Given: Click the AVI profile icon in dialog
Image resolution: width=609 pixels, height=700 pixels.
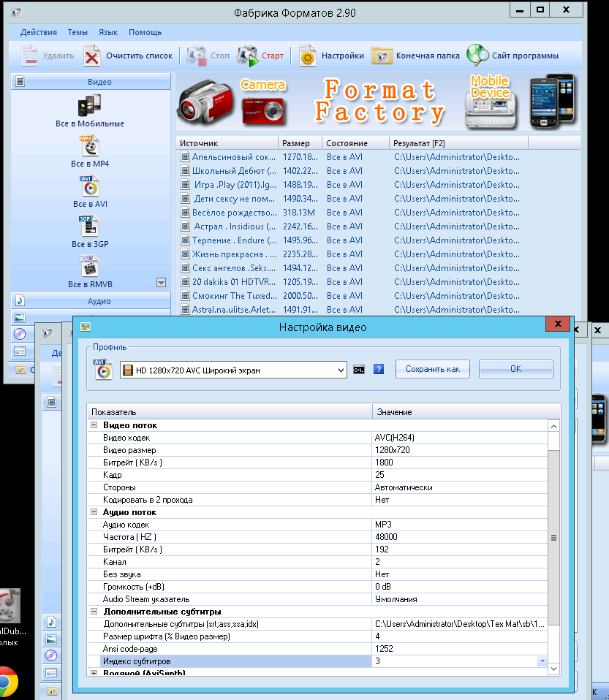Looking at the screenshot, I should click(x=103, y=369).
